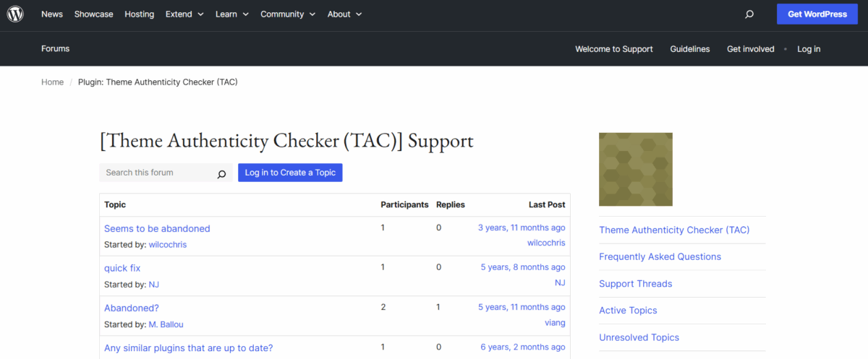Open last poster NJ link

[x=560, y=282]
